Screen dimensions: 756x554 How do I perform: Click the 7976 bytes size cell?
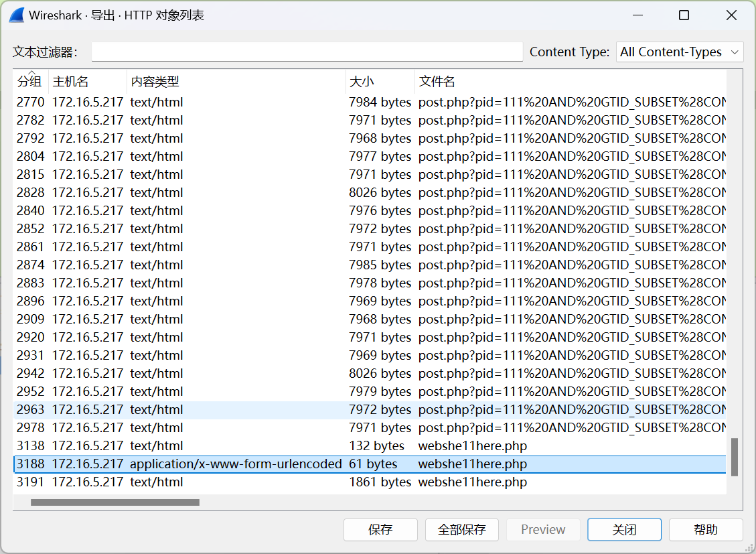click(x=380, y=211)
